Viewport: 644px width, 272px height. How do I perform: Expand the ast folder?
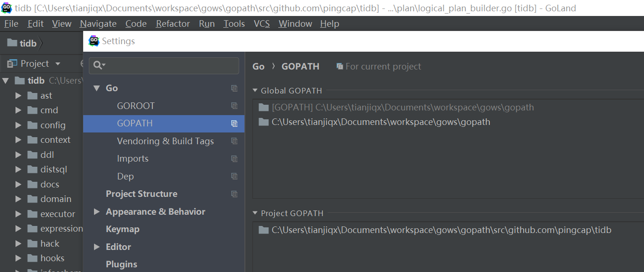tap(18, 95)
